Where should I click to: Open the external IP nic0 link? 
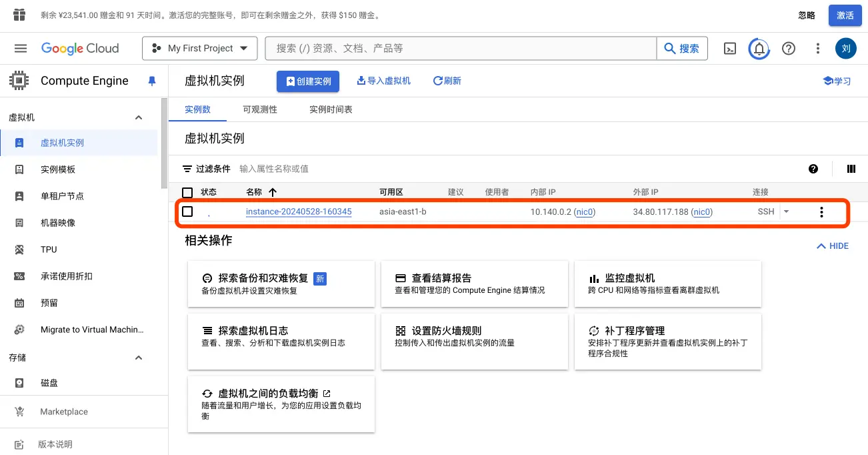coord(702,212)
